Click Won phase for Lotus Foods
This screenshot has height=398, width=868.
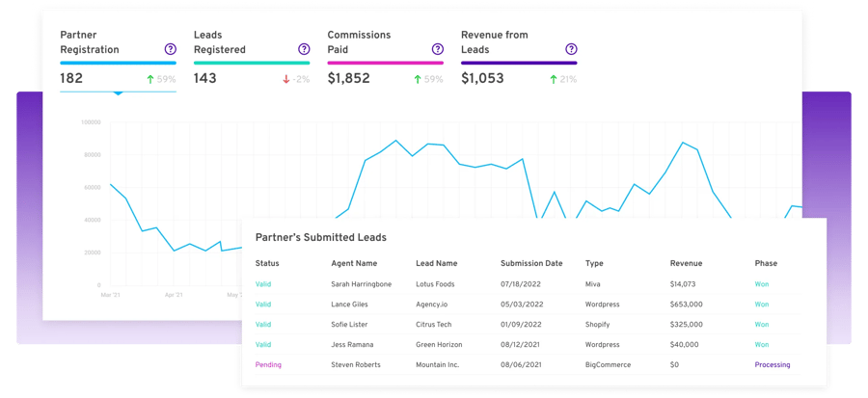[x=762, y=284]
